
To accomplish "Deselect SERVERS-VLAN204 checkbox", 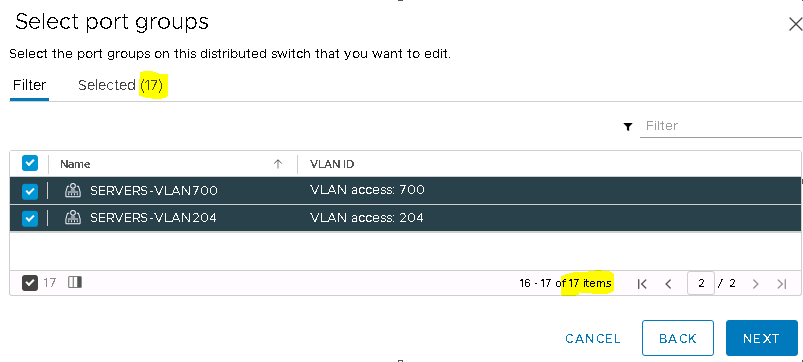I will [x=30, y=218].
